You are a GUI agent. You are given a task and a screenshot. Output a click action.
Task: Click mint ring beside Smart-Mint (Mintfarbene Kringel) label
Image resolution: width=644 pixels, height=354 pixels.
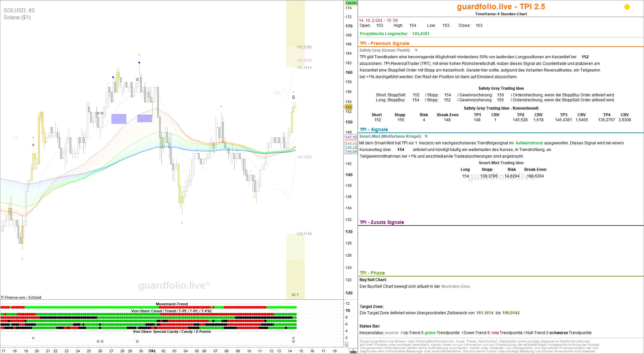(x=426, y=136)
